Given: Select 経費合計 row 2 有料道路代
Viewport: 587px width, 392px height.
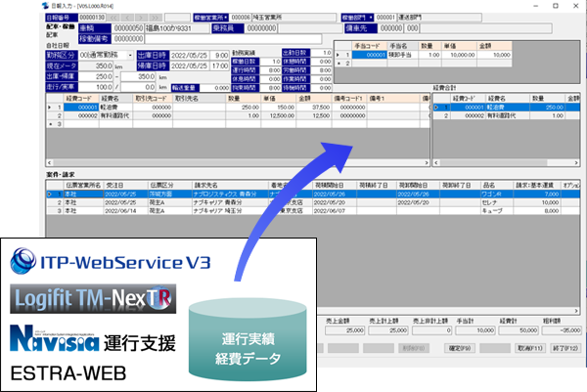Looking at the screenshot, I should 507,116.
